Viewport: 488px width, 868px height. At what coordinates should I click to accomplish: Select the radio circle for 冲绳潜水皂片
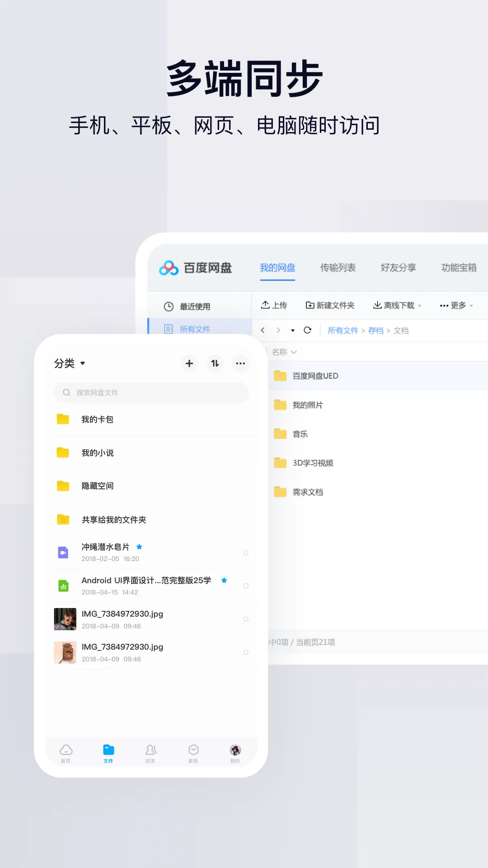click(246, 552)
